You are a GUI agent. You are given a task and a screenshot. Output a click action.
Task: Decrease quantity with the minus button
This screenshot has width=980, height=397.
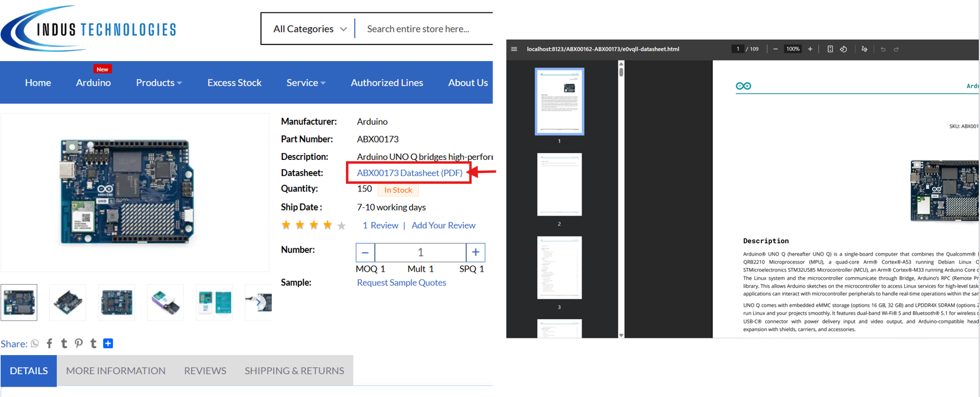click(x=365, y=253)
